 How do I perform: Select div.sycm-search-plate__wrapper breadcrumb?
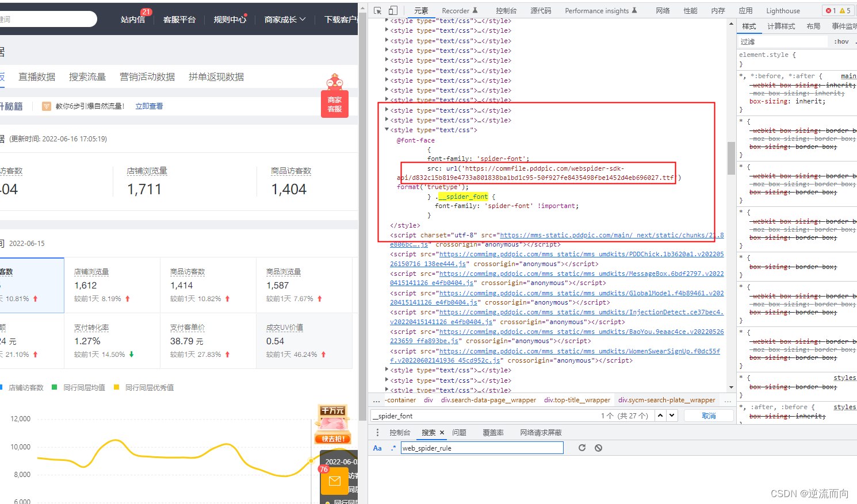(x=667, y=400)
